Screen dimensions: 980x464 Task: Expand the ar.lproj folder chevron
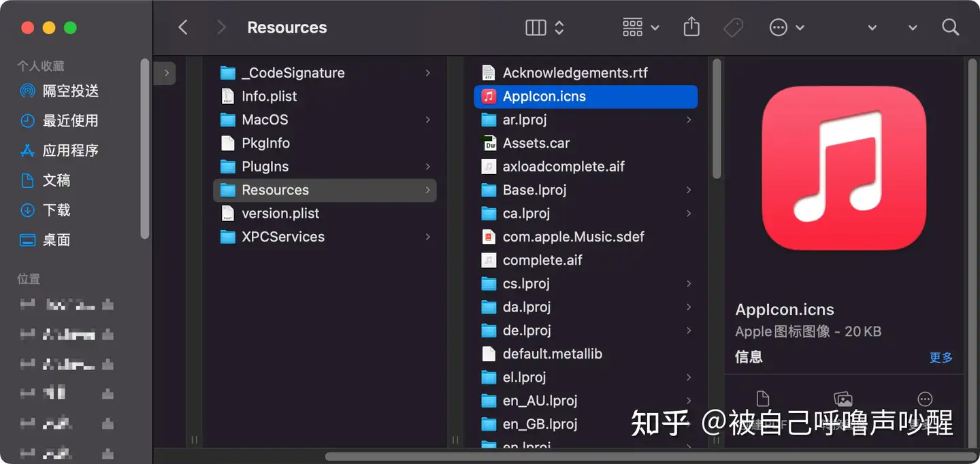pyautogui.click(x=689, y=120)
